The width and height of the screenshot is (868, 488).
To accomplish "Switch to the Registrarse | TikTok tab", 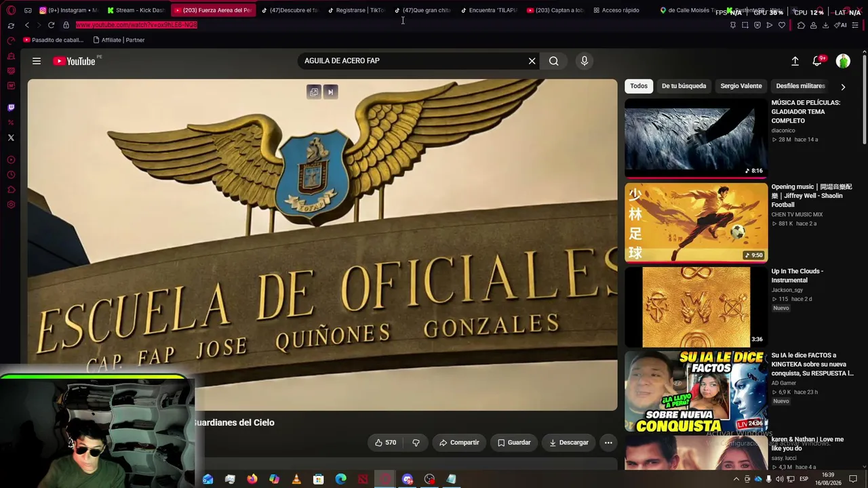I will [x=356, y=10].
